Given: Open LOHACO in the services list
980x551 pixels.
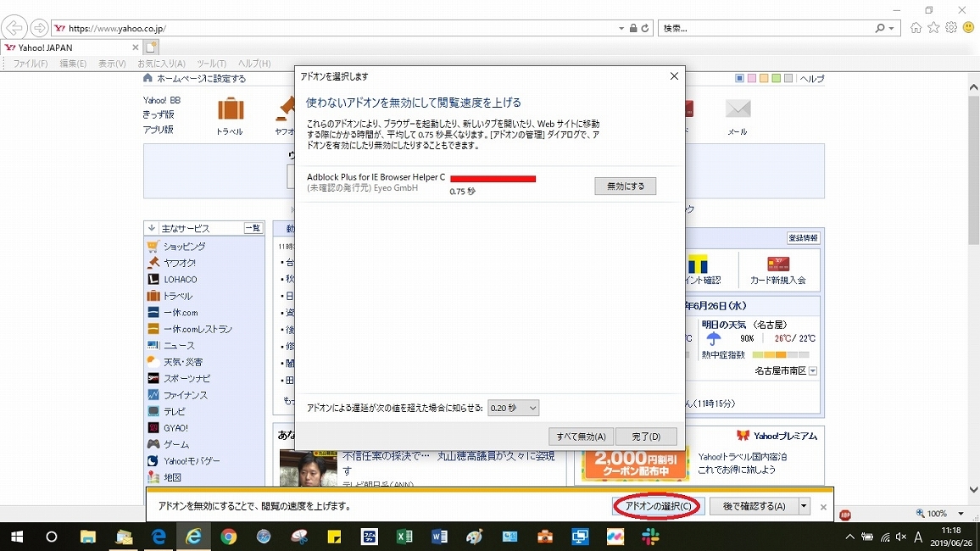Looking at the screenshot, I should coord(180,279).
